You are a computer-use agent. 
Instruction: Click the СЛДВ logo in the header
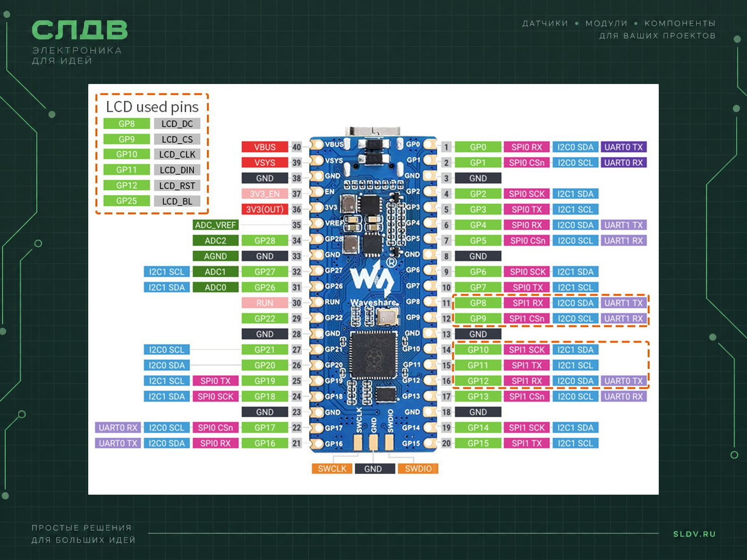click(x=79, y=30)
